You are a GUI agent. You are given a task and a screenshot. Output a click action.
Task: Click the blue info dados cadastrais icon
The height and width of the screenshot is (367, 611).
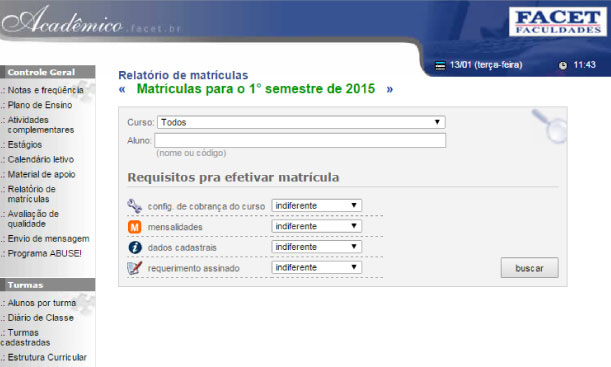click(x=135, y=247)
